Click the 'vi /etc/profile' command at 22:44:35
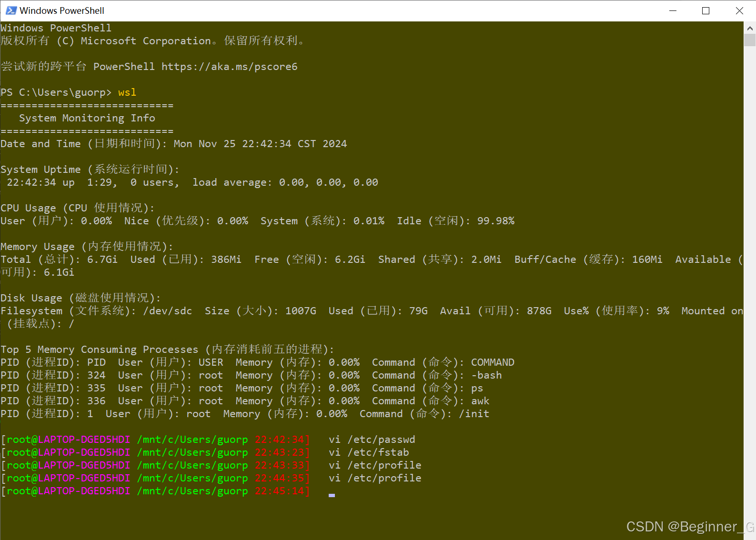 click(x=375, y=478)
